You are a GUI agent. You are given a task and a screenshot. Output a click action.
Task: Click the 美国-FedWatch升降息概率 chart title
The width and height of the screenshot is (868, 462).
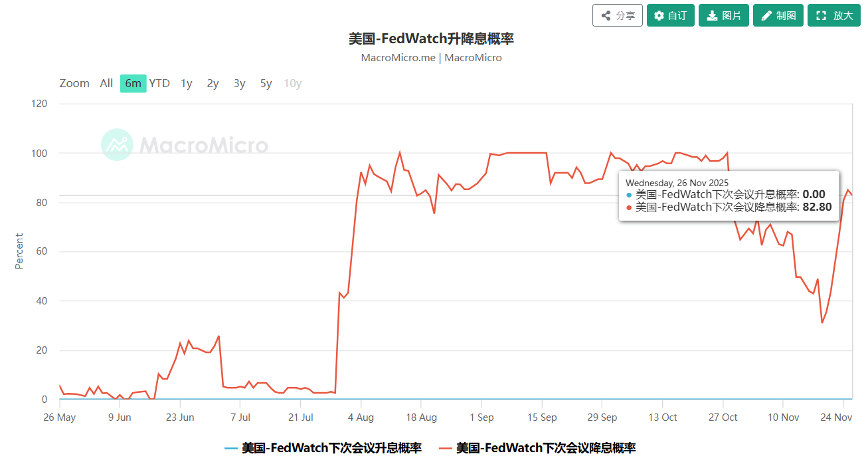coord(431,39)
